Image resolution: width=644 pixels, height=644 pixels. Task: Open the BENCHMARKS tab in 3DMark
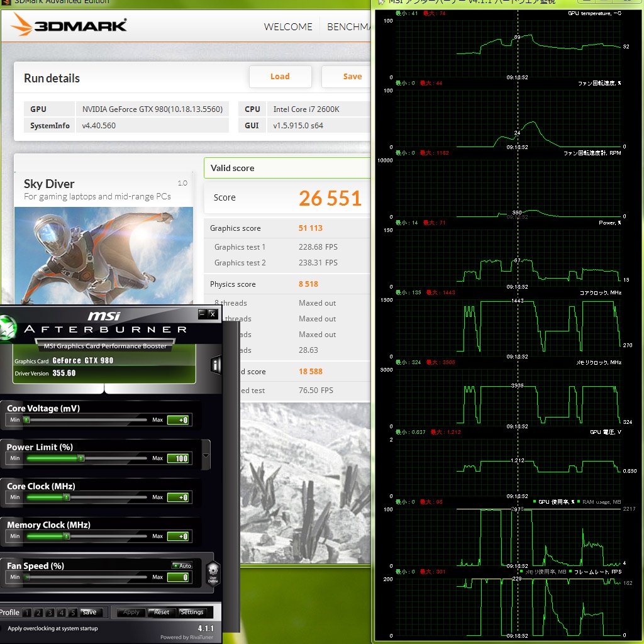click(x=348, y=26)
